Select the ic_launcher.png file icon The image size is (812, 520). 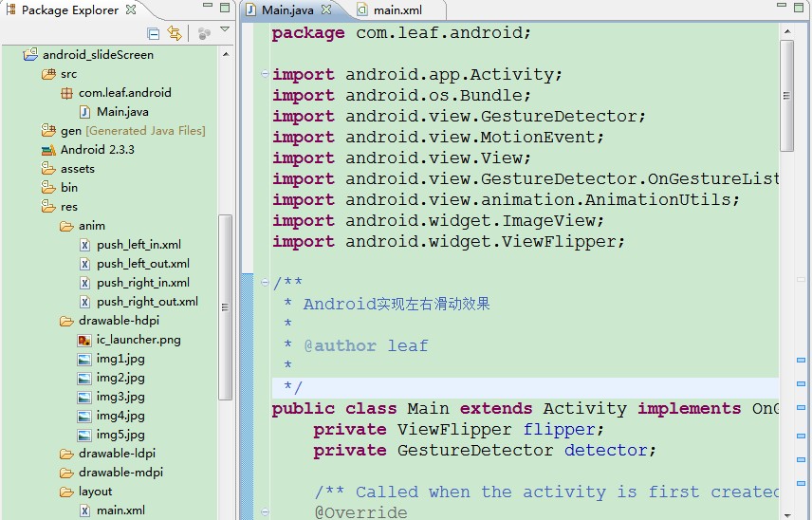coord(84,340)
